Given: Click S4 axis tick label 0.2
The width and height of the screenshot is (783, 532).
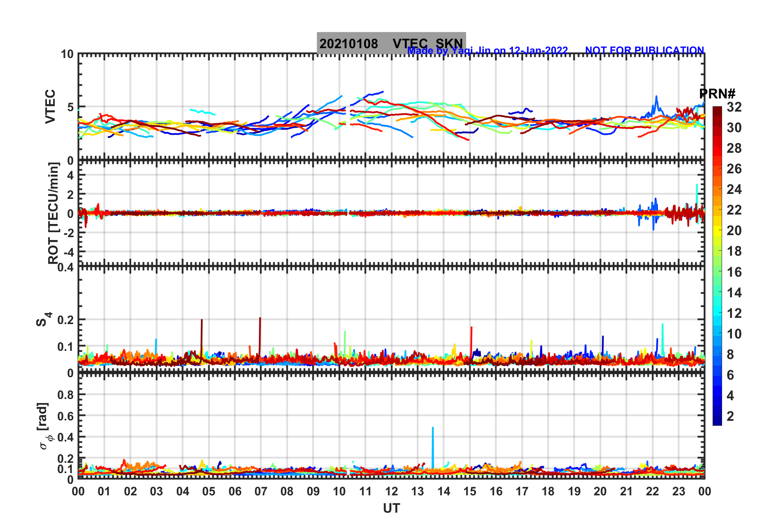Looking at the screenshot, I should pos(66,320).
